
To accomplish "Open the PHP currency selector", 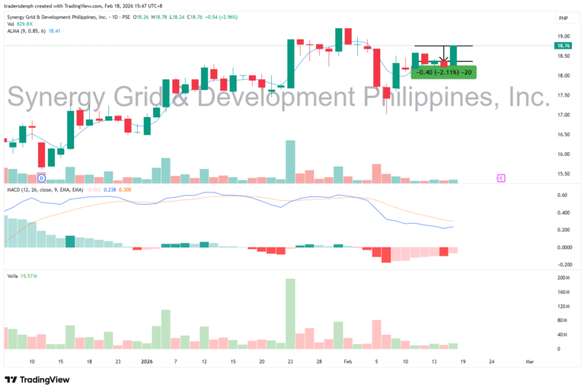I will pos(564,18).
